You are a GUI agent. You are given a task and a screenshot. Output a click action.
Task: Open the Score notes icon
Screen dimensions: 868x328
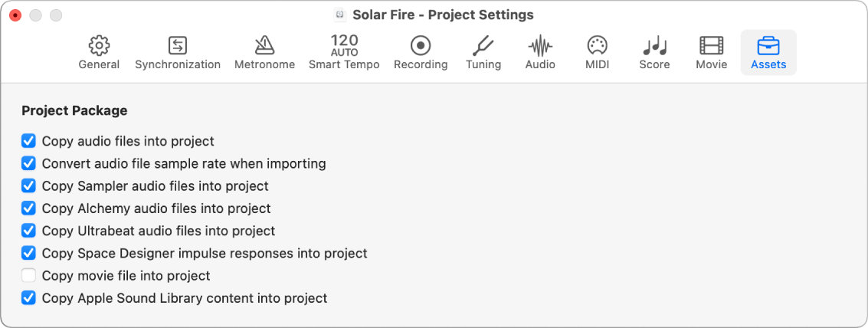654,46
